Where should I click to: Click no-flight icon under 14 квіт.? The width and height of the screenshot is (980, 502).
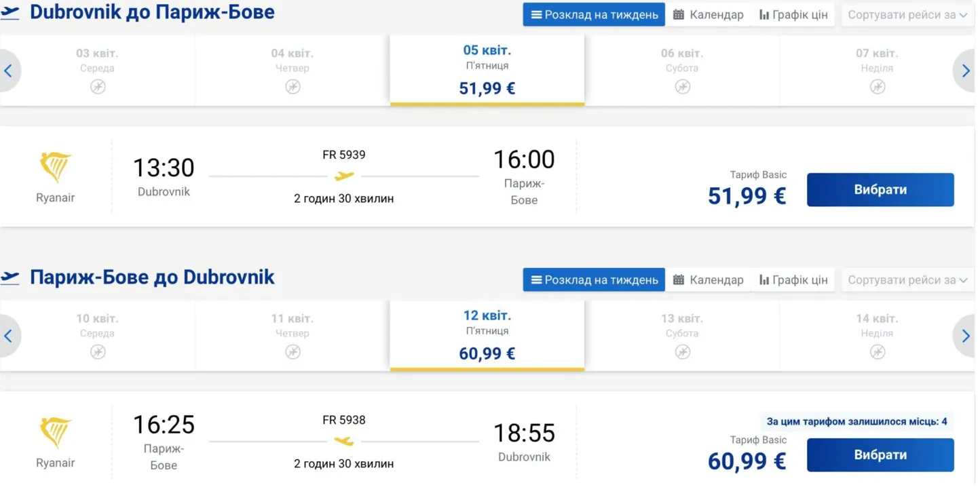click(x=877, y=352)
